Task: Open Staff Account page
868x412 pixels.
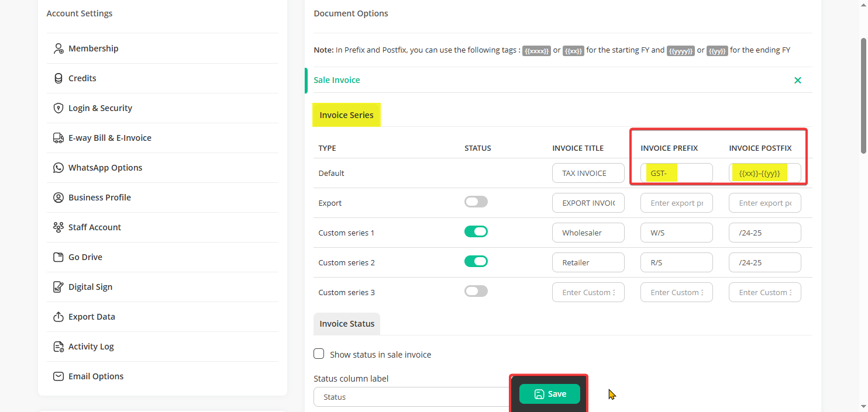Action: [x=163, y=227]
